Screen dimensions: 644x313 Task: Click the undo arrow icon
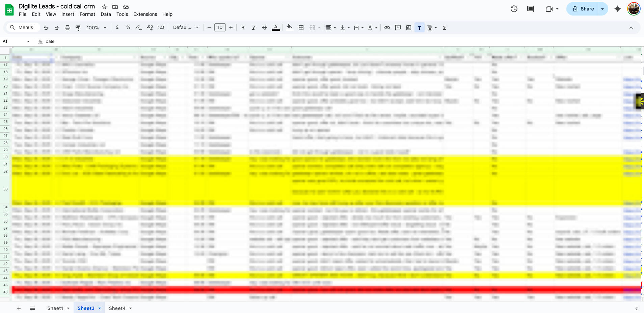coord(46,28)
